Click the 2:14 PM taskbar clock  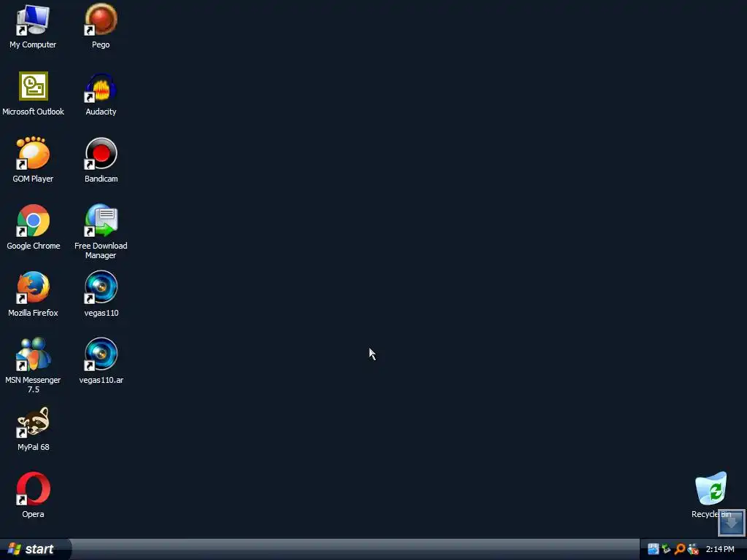point(720,549)
